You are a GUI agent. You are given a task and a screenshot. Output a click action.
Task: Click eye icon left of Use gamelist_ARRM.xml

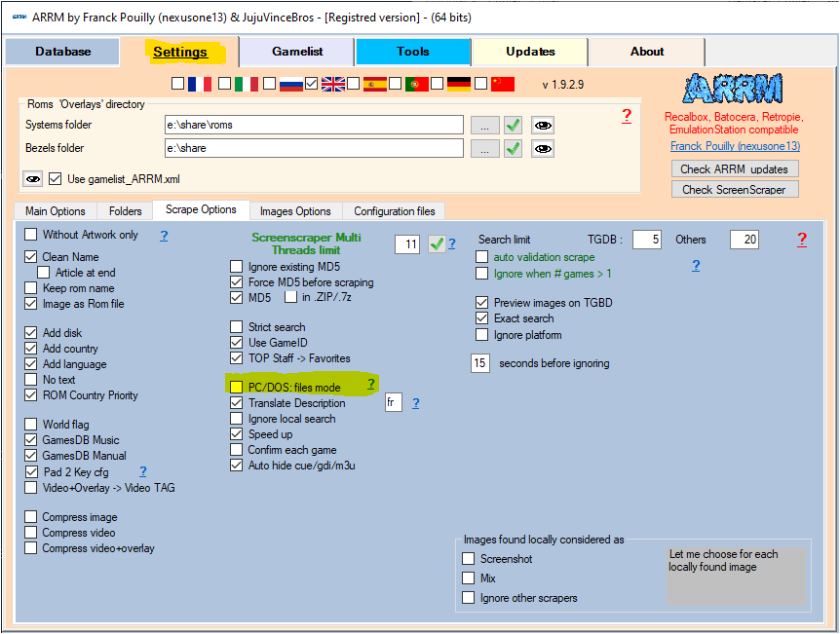[33, 179]
